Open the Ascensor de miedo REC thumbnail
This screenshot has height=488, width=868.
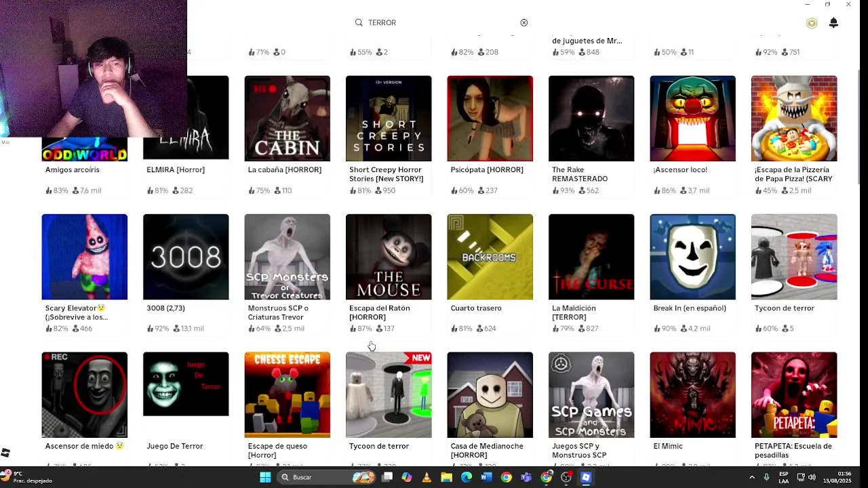pos(84,394)
